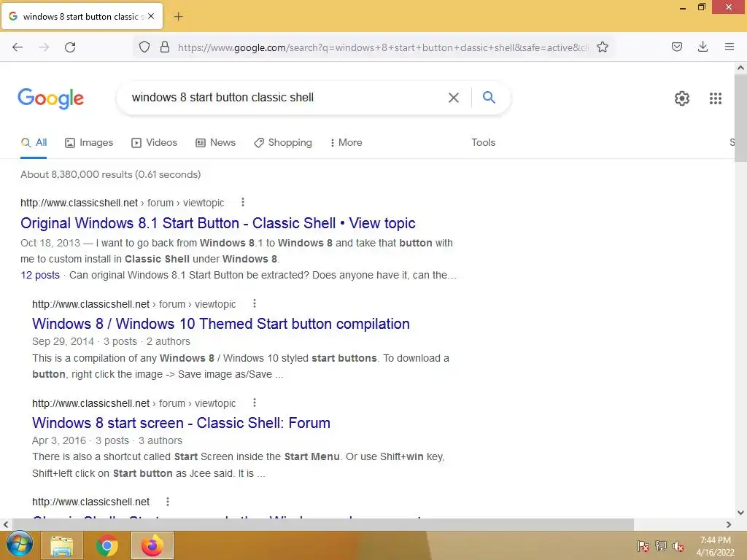Open options dots for Windows 10 Themed result

click(255, 303)
